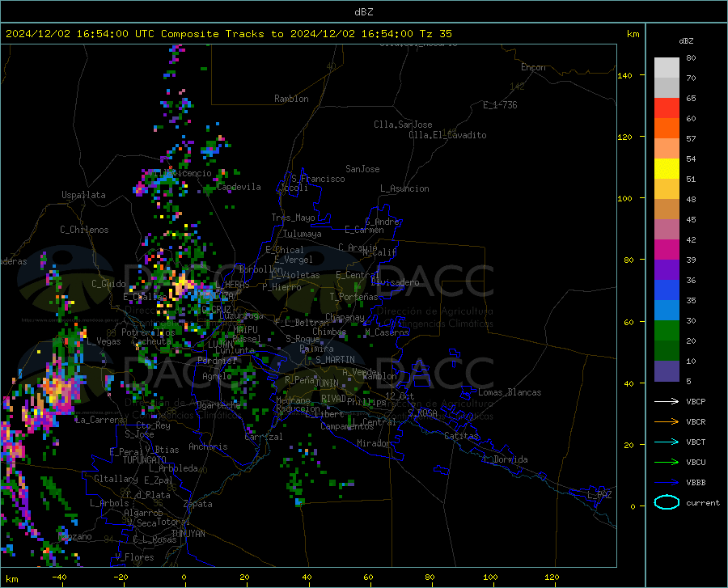Pick the peach 57–54 dBZ swatch
728x588 pixels.
point(667,149)
